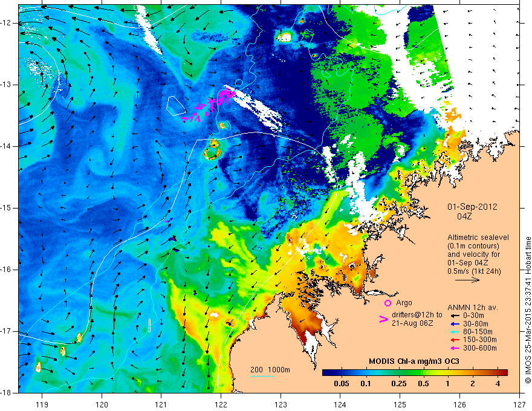Click the "300-600m" depth label
This screenshot has height=411, width=532.
(480, 348)
